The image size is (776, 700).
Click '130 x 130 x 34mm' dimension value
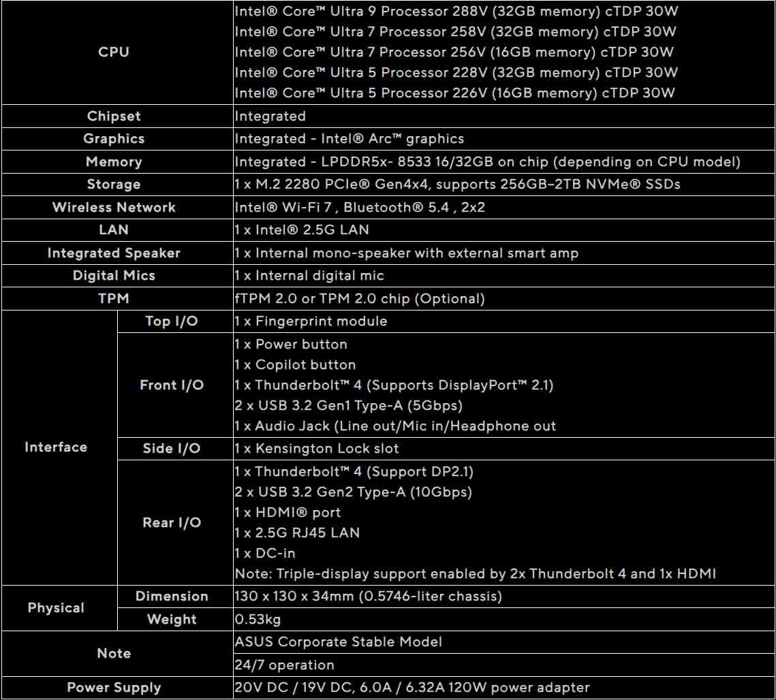coord(368,596)
